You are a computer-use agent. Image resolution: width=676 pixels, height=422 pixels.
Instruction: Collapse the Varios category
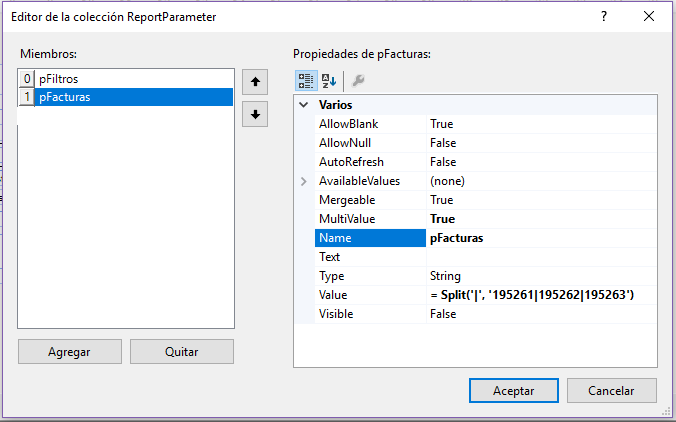click(304, 105)
